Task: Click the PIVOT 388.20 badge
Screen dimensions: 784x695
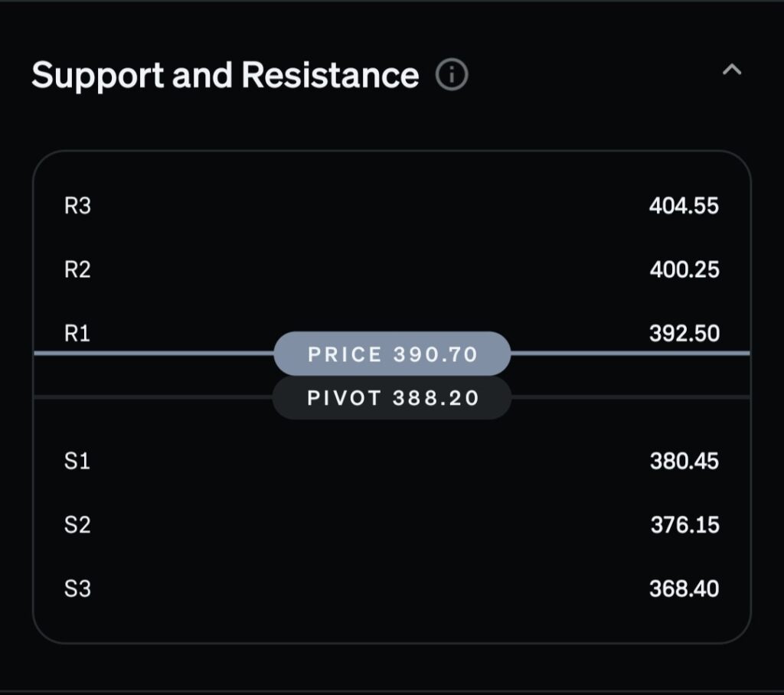Action: pyautogui.click(x=392, y=398)
